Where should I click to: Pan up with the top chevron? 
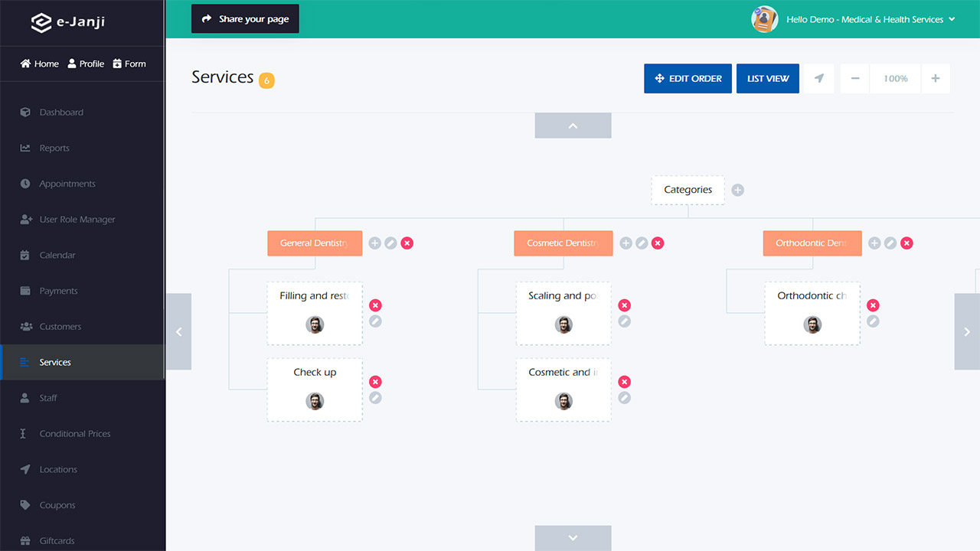(573, 126)
